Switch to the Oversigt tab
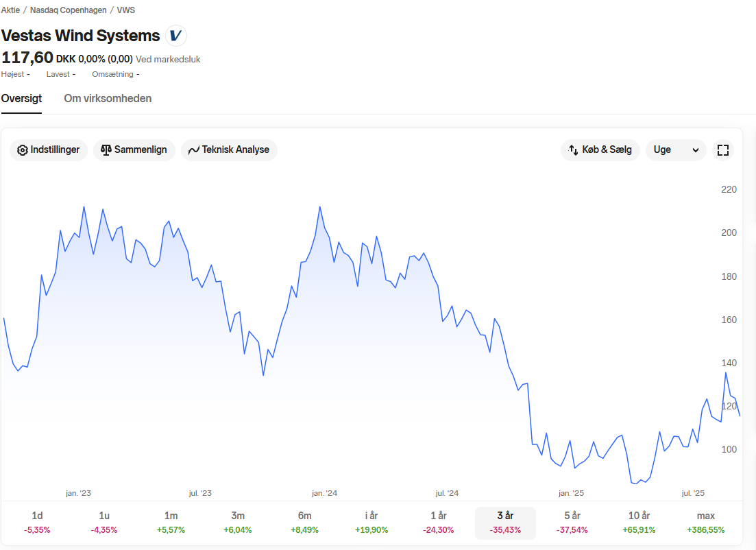 (21, 99)
